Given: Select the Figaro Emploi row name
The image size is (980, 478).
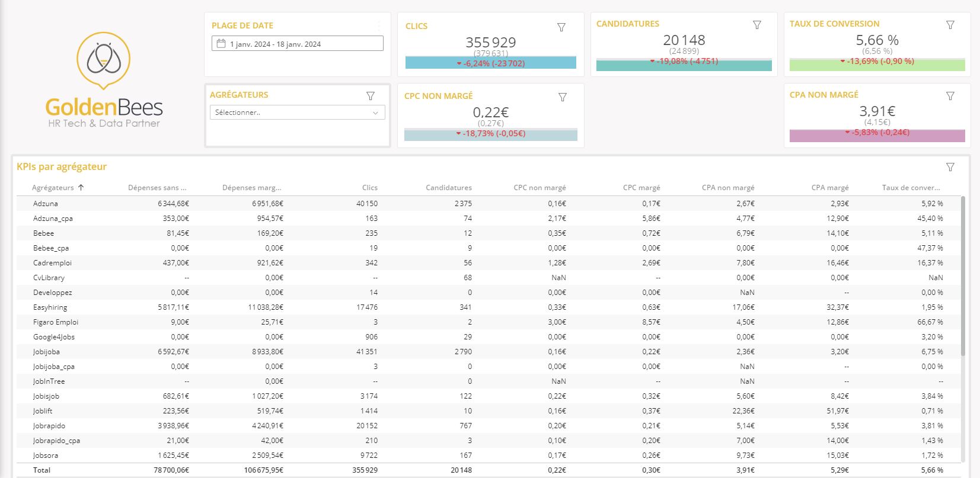Looking at the screenshot, I should [x=56, y=322].
